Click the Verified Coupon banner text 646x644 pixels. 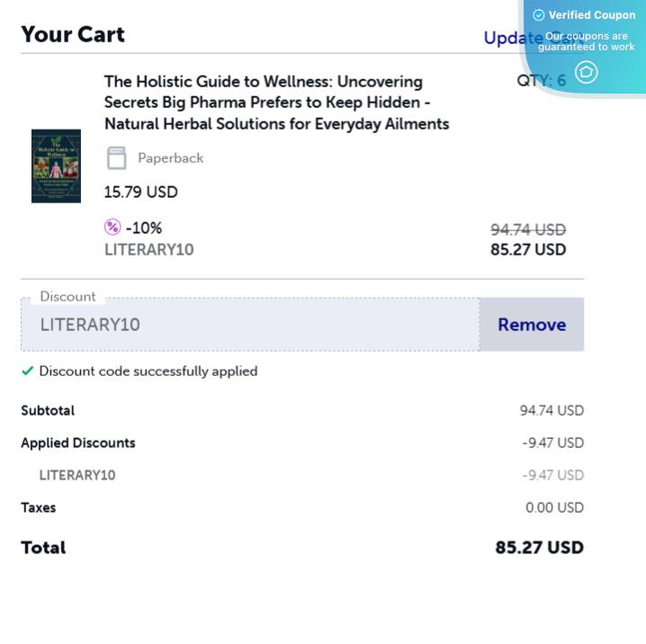[x=591, y=15]
